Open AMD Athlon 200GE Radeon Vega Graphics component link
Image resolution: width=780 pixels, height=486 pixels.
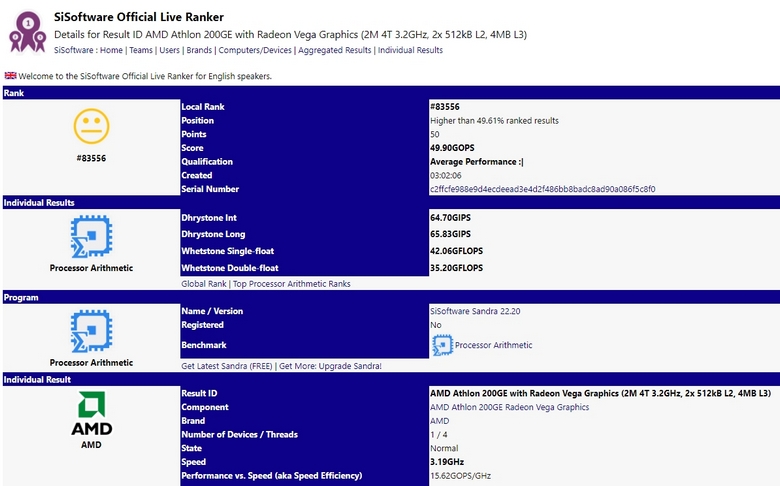[509, 407]
